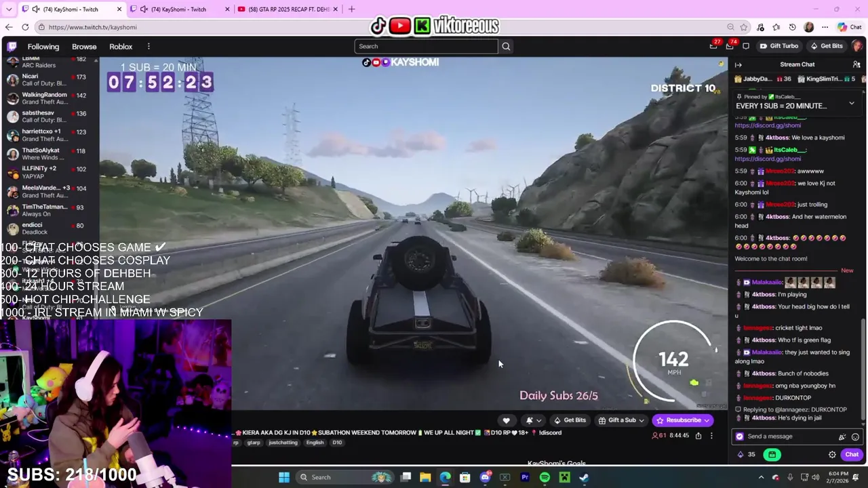868x488 pixels.
Task: Open the Copilot Chat button in browser
Action: (x=849, y=27)
